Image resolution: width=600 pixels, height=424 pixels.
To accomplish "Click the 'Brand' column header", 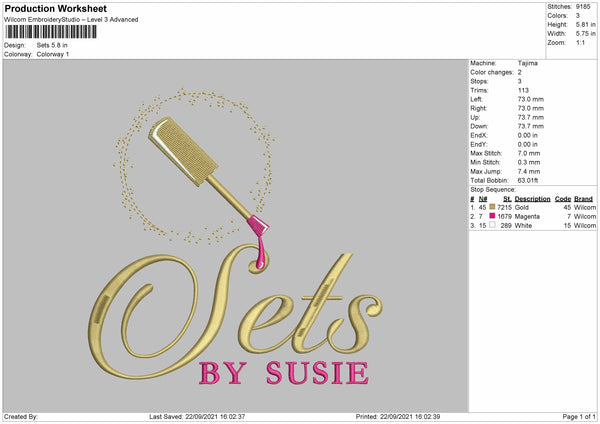I will pos(584,199).
